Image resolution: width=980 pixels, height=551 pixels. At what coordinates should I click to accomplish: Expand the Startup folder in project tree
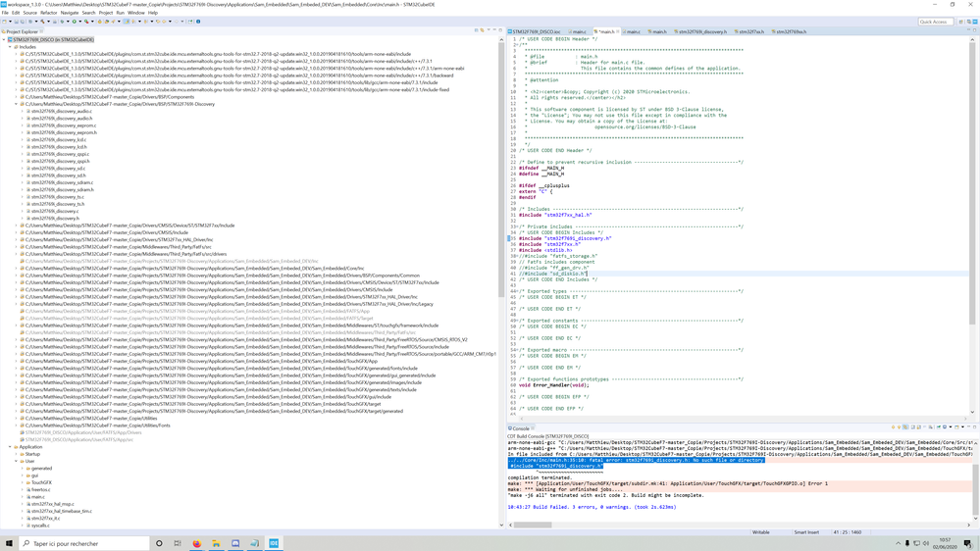click(x=17, y=454)
